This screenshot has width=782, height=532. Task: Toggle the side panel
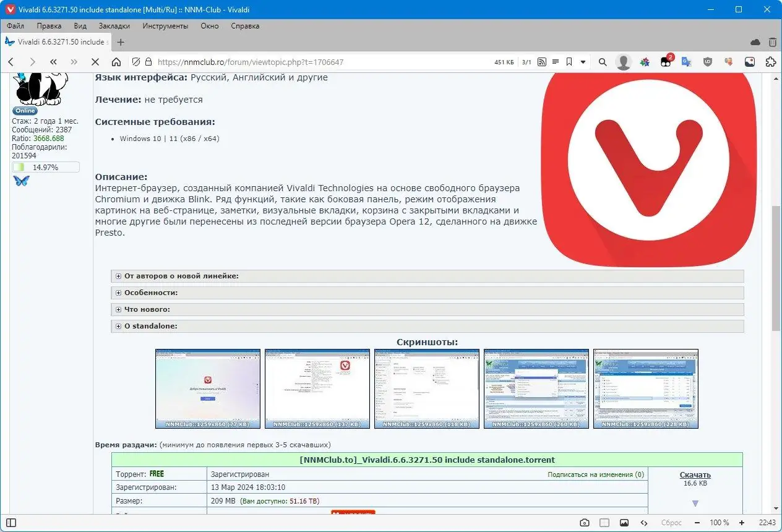[x=11, y=523]
